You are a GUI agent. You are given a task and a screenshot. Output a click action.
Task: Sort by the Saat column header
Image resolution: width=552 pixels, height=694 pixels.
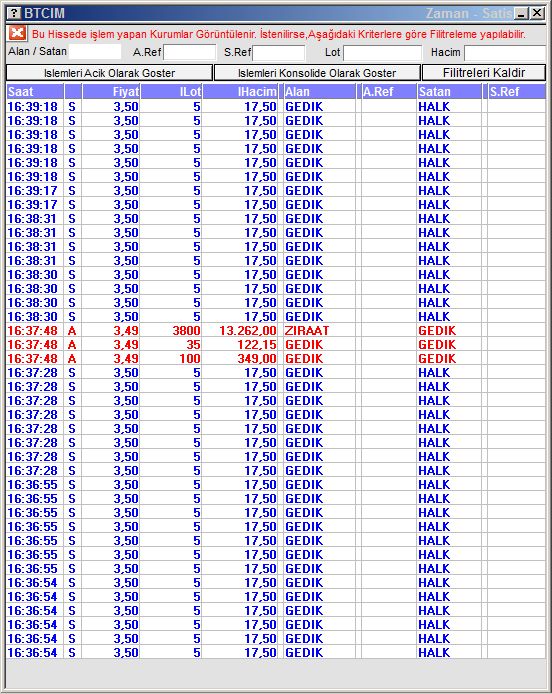click(x=35, y=92)
